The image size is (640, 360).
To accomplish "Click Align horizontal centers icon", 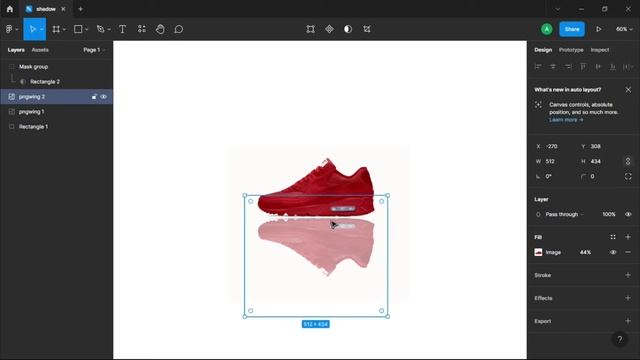I will click(x=553, y=67).
